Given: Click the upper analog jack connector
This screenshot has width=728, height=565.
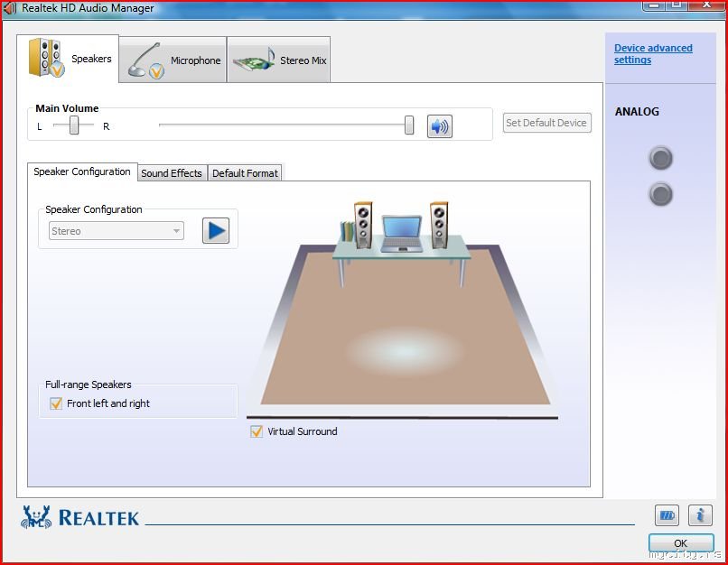Looking at the screenshot, I should pos(660,158).
